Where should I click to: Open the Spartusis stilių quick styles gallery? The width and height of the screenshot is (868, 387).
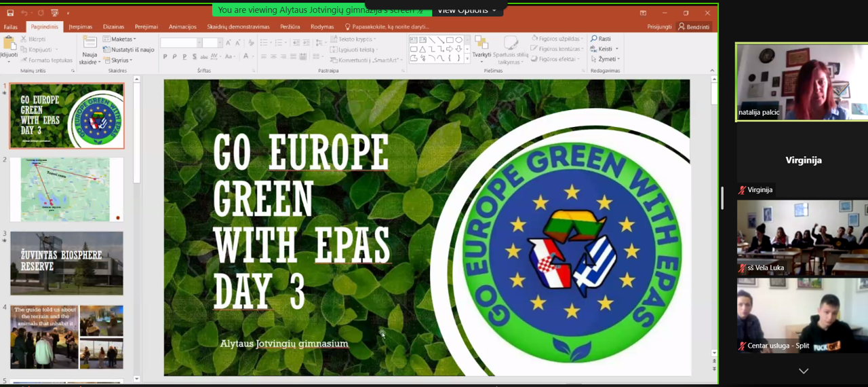pyautogui.click(x=511, y=49)
